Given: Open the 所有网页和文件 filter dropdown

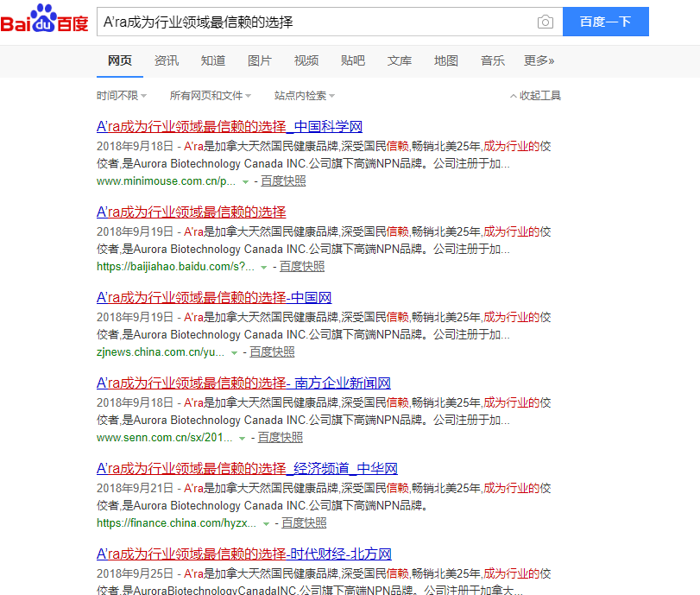Looking at the screenshot, I should [211, 96].
